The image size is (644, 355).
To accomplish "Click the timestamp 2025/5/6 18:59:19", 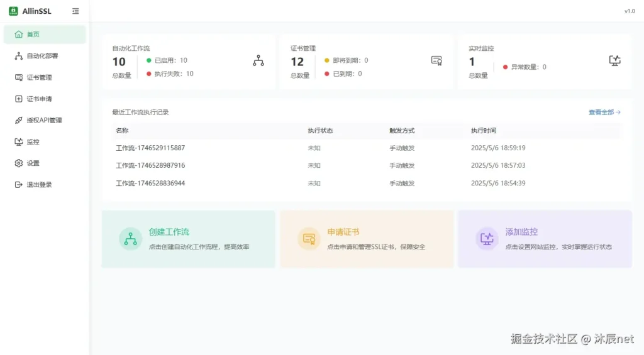I will coord(498,148).
